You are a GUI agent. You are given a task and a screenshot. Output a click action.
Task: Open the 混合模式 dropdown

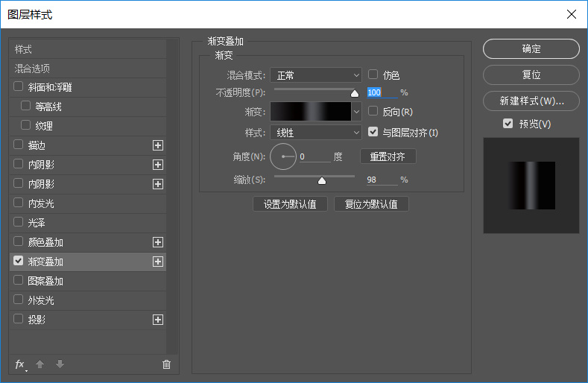tap(316, 75)
